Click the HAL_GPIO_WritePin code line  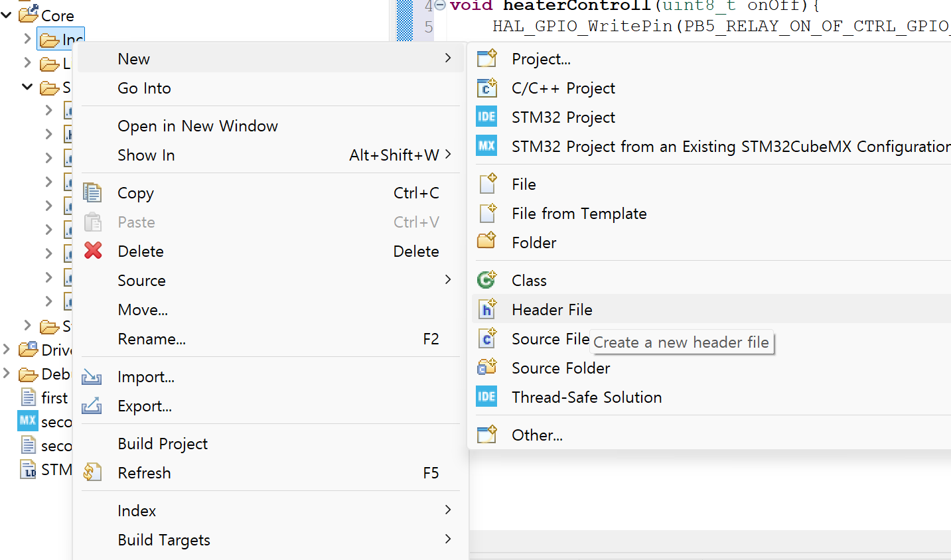tap(721, 26)
